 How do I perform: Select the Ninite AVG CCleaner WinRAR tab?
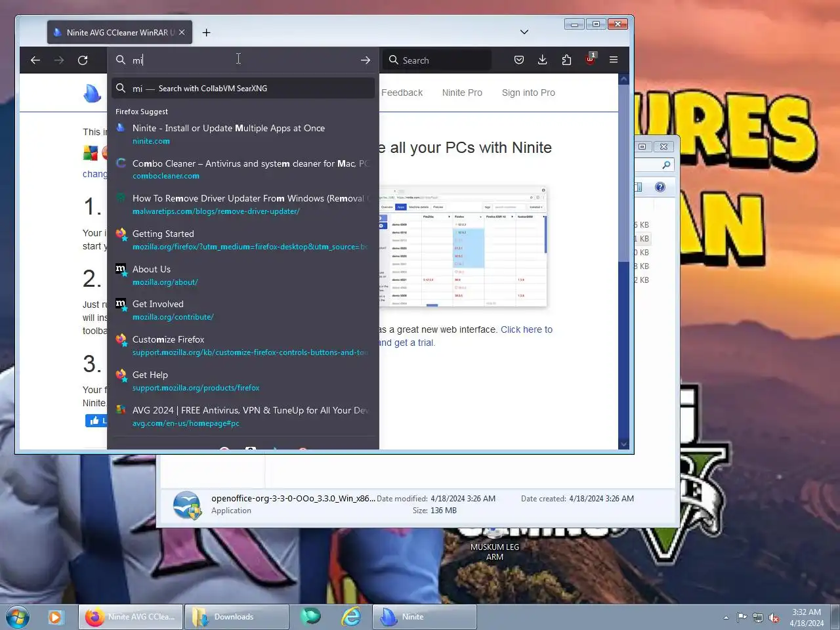coord(120,32)
